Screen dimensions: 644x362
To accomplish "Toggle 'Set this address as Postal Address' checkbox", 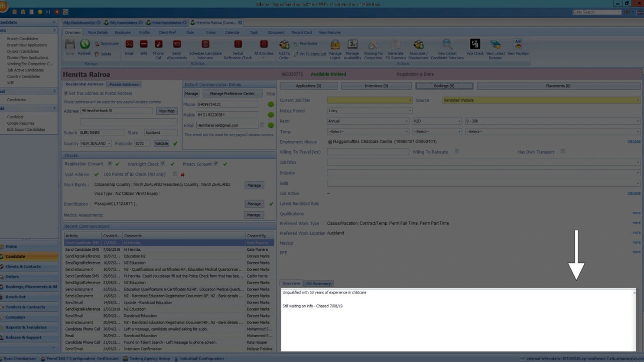I will coord(66,94).
